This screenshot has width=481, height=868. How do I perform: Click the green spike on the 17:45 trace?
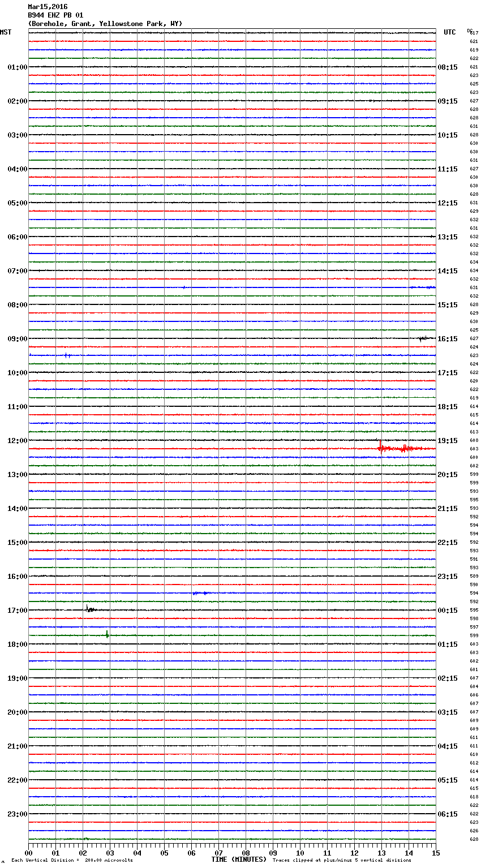pyautogui.click(x=107, y=634)
